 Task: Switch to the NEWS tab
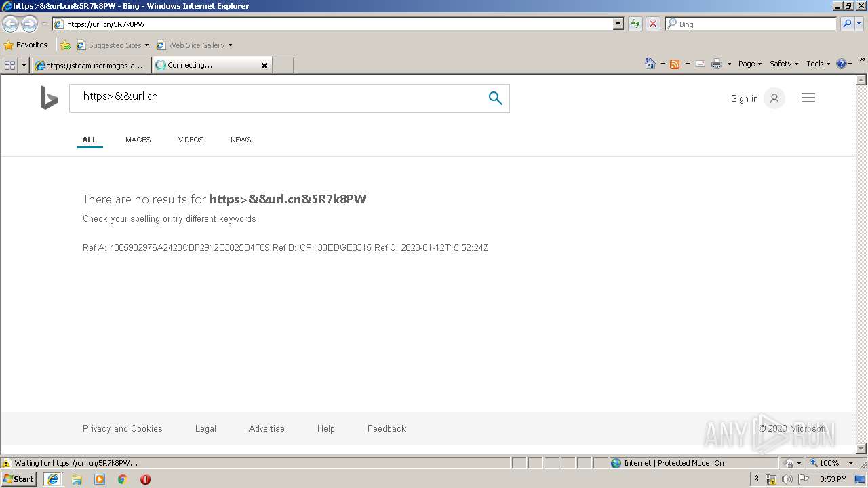[241, 140]
